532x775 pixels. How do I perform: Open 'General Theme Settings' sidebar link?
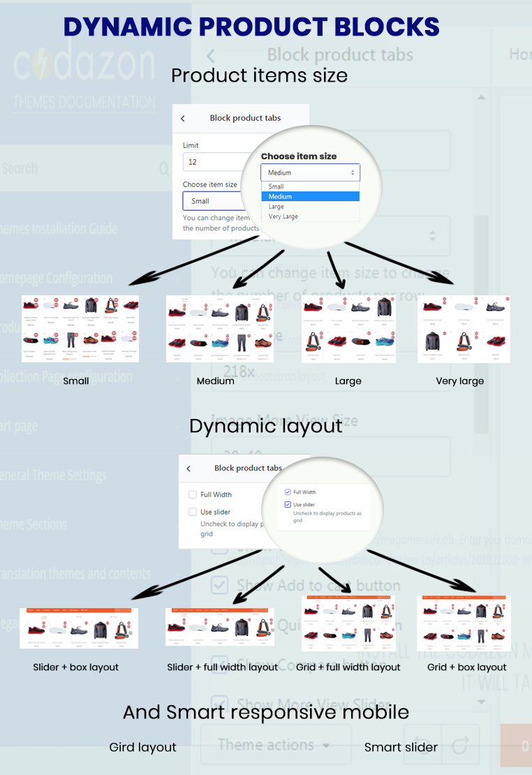pyautogui.click(x=53, y=475)
